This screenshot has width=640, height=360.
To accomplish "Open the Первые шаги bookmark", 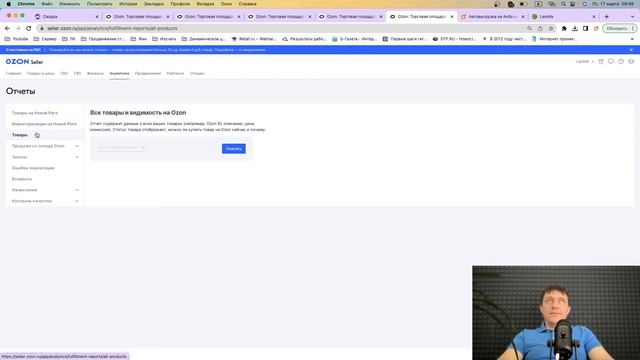I will [404, 39].
